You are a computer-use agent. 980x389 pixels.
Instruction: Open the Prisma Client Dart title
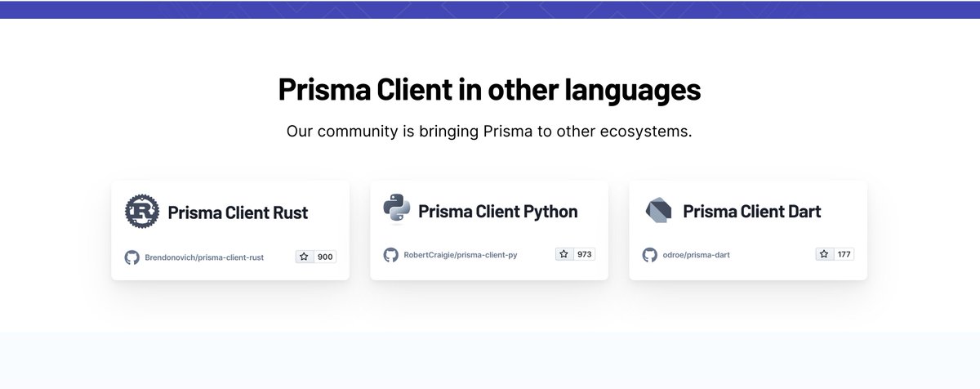point(751,212)
